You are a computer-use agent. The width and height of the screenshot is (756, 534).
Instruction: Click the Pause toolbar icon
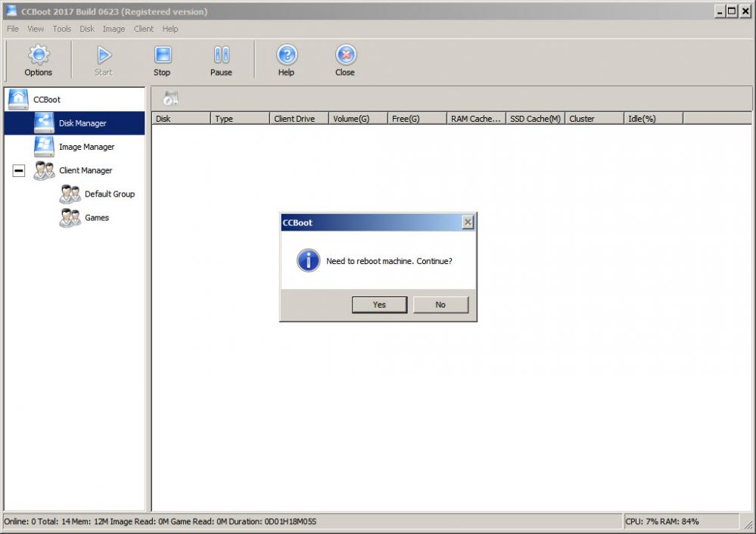pos(221,55)
